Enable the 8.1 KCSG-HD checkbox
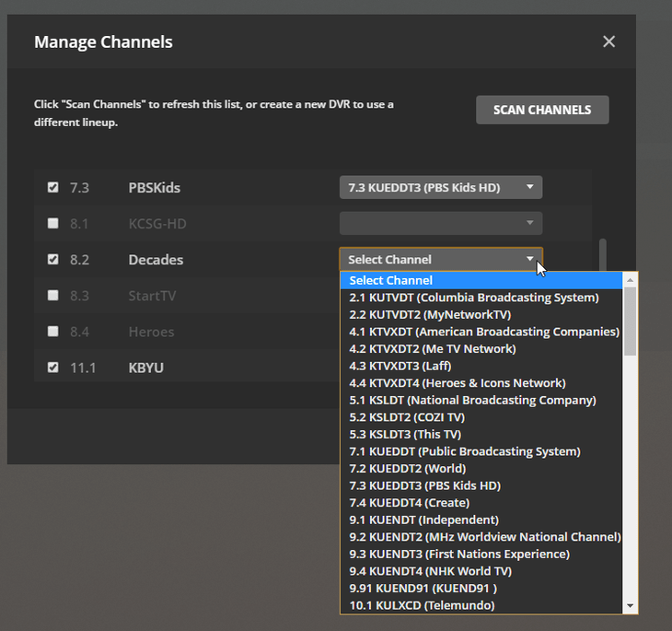This screenshot has height=631, width=672. [x=52, y=224]
